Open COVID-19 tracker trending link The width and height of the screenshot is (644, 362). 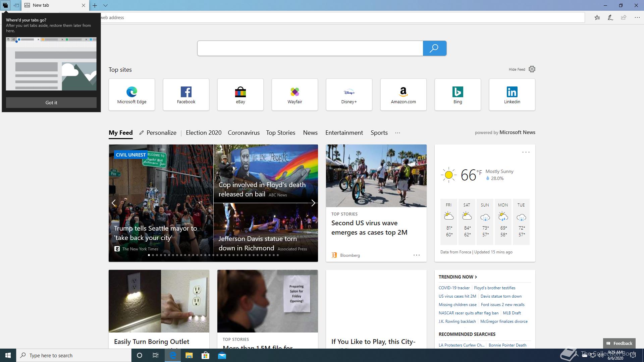point(454,288)
